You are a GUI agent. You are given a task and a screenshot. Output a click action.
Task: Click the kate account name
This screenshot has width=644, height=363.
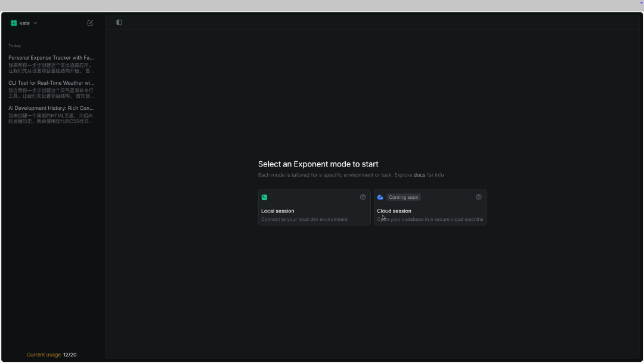(24, 23)
